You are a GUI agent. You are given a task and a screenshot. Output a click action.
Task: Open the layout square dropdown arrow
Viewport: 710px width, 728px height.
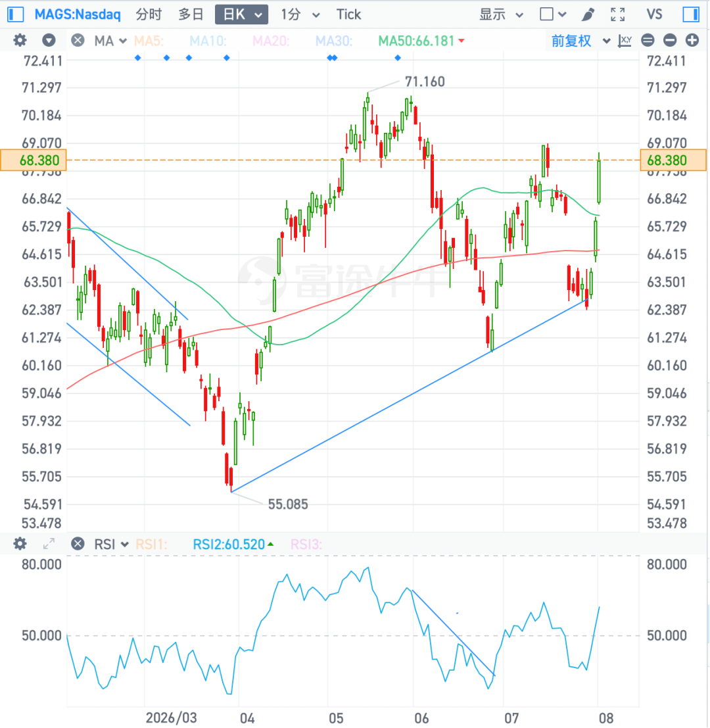(x=562, y=15)
